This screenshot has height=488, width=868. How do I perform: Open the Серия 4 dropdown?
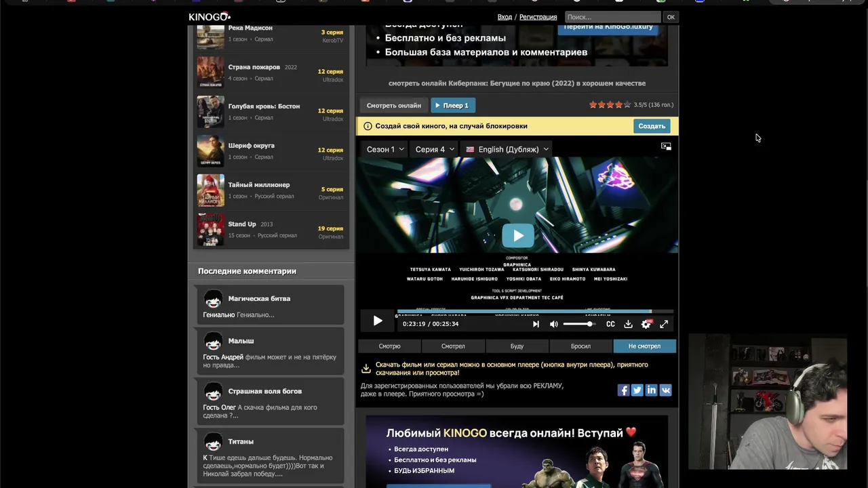(435, 149)
